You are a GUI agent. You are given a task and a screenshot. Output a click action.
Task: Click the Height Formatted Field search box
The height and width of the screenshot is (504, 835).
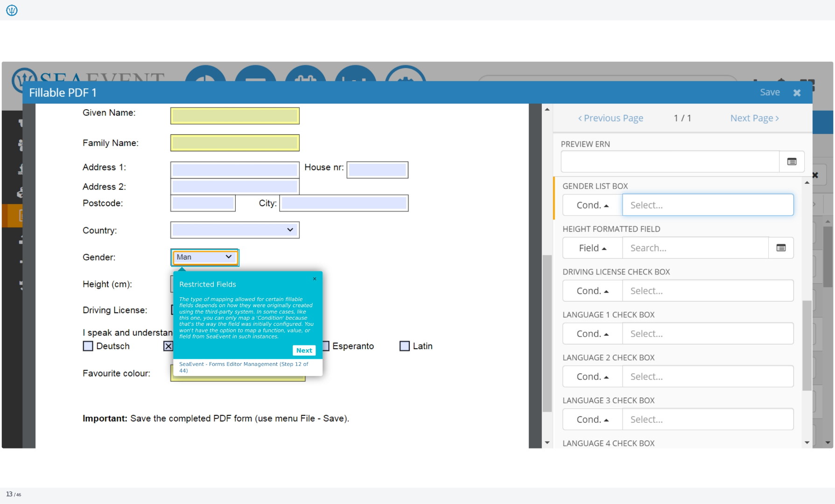point(695,248)
